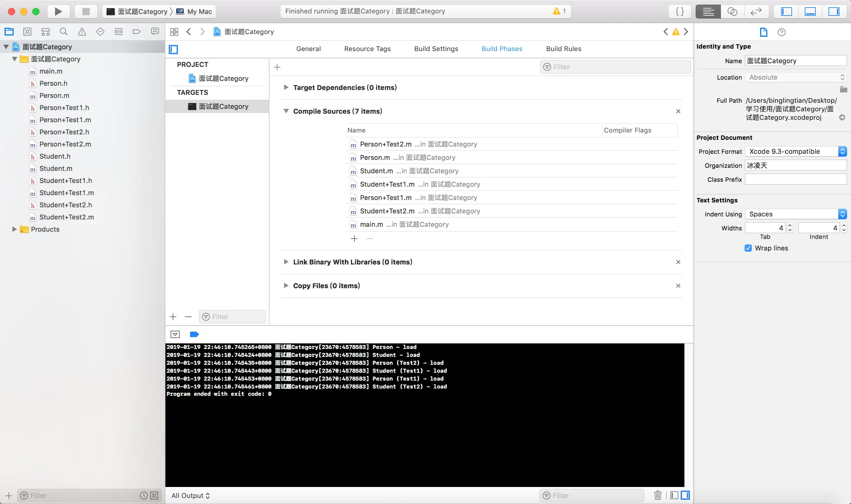This screenshot has width=851, height=504.
Task: Hide the right utilities panel toggle
Action: [x=834, y=11]
